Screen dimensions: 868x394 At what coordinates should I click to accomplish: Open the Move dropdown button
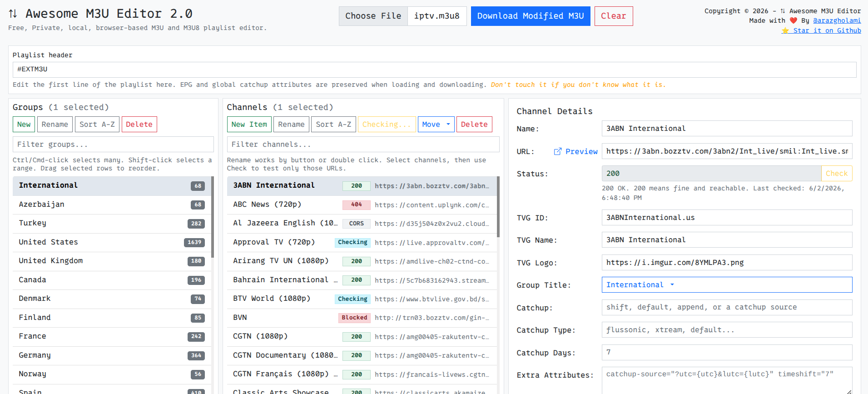[x=436, y=124]
